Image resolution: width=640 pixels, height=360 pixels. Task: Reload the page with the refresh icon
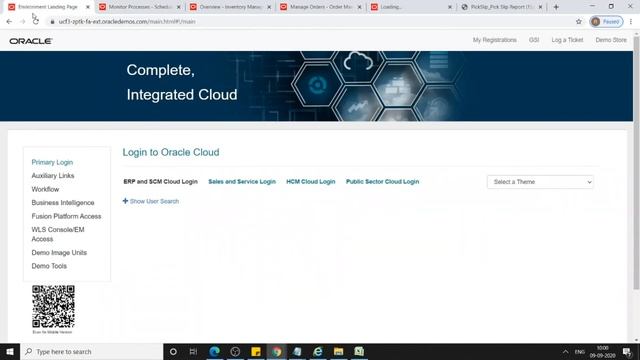(36, 22)
